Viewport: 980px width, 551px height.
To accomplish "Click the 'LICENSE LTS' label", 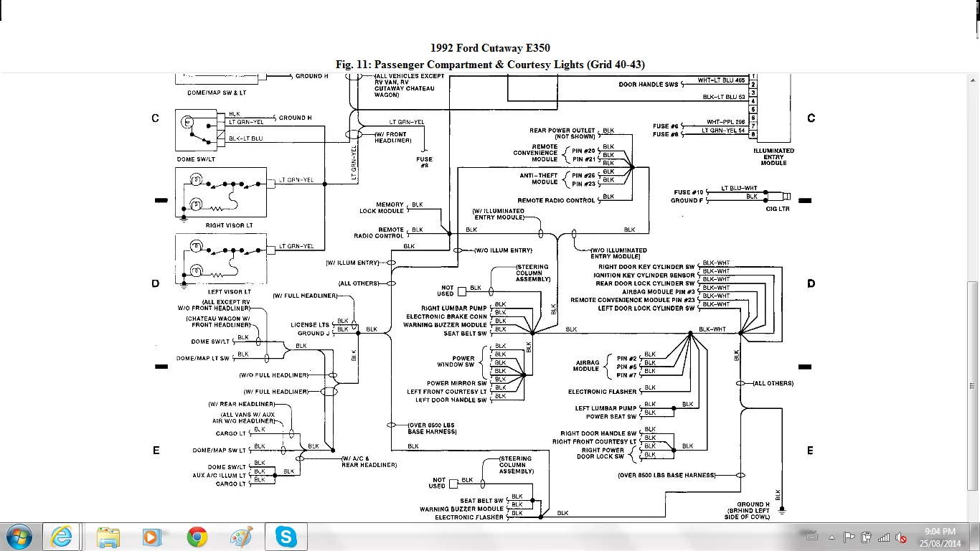I will 310,325.
